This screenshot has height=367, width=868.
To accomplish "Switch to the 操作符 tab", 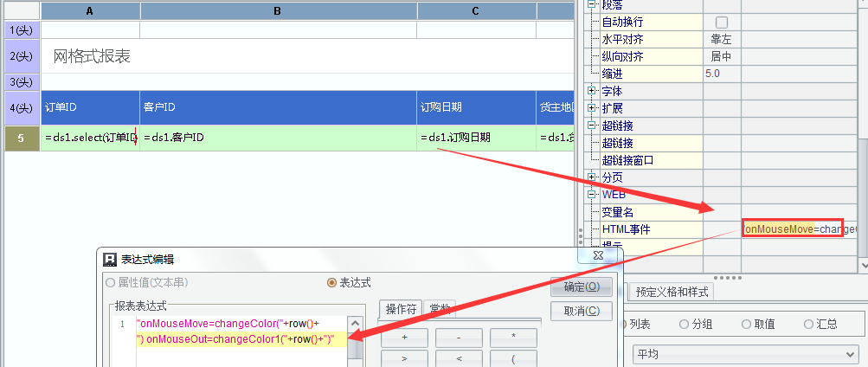I will click(401, 309).
